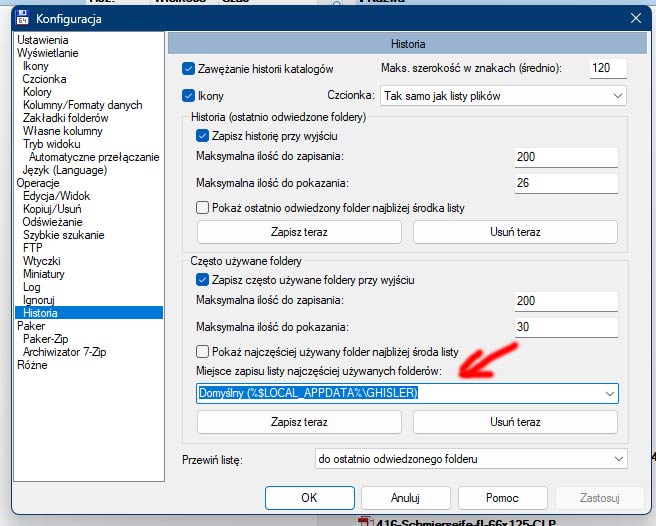Close the Konfiguracja dialog window
The height and width of the screenshot is (526, 656).
coord(636,18)
